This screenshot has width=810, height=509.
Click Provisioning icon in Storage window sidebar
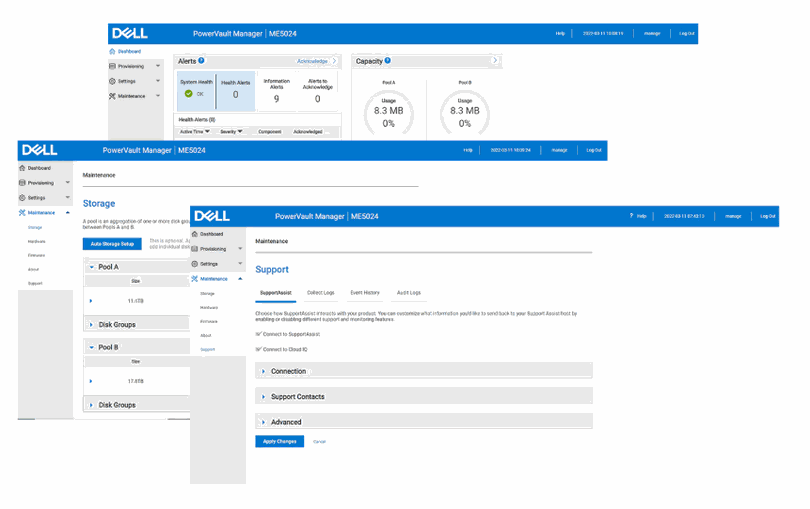pyautogui.click(x=22, y=183)
